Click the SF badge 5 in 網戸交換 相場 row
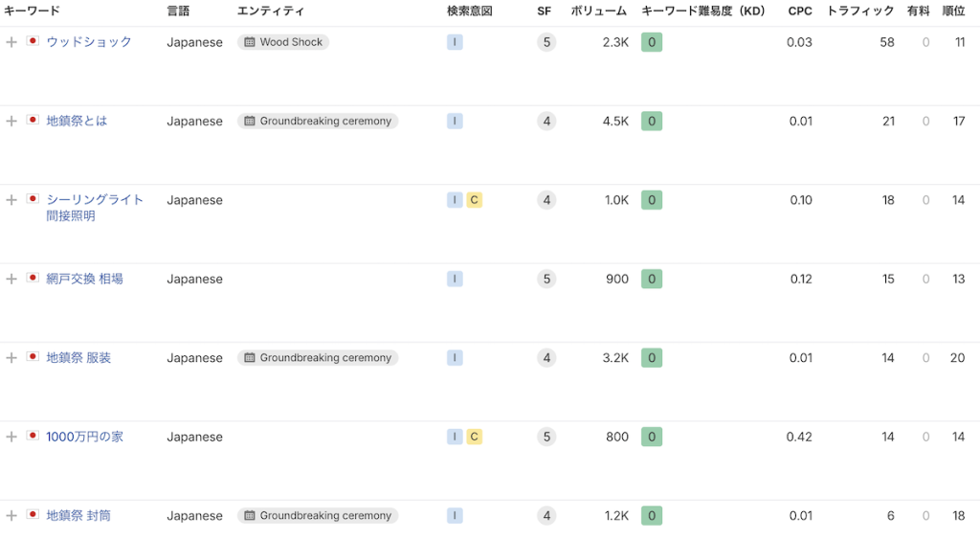Image resolution: width=980 pixels, height=540 pixels. click(546, 279)
